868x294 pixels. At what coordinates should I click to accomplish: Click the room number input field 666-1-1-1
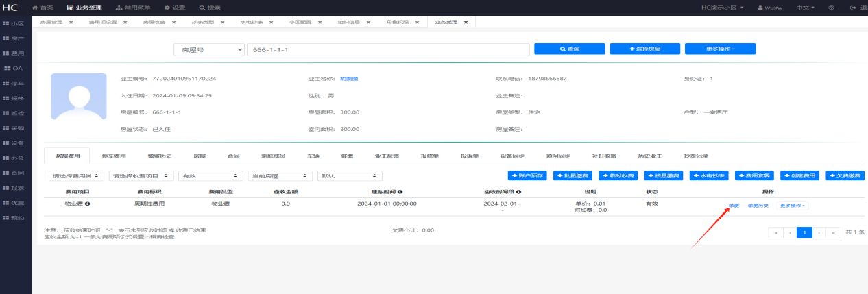[x=388, y=49]
